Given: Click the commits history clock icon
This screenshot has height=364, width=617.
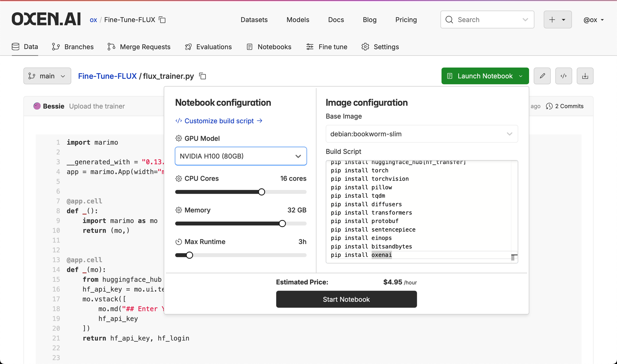Looking at the screenshot, I should 549,106.
